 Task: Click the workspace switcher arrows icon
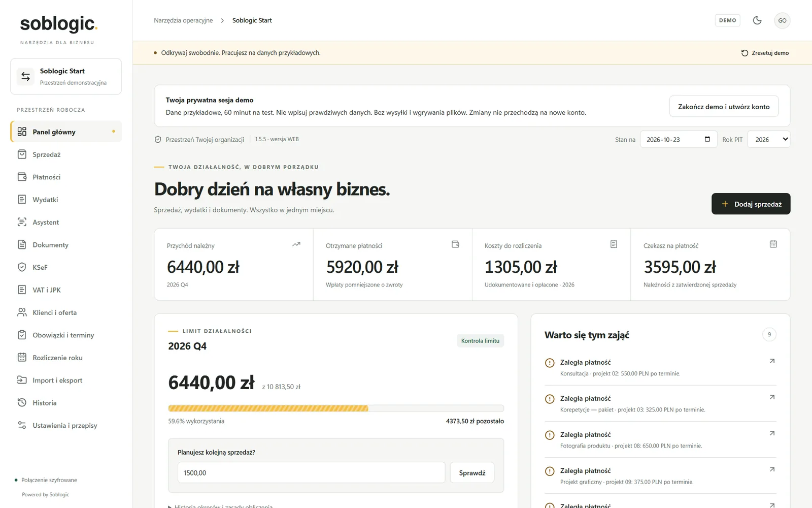25,77
